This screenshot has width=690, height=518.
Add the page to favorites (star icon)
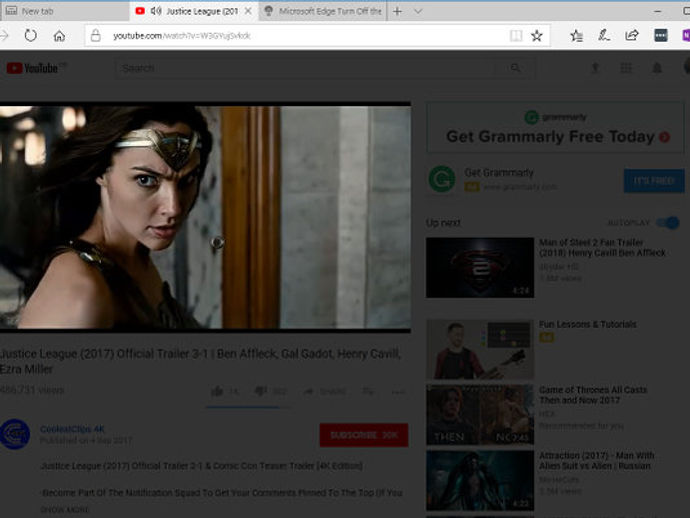(536, 36)
